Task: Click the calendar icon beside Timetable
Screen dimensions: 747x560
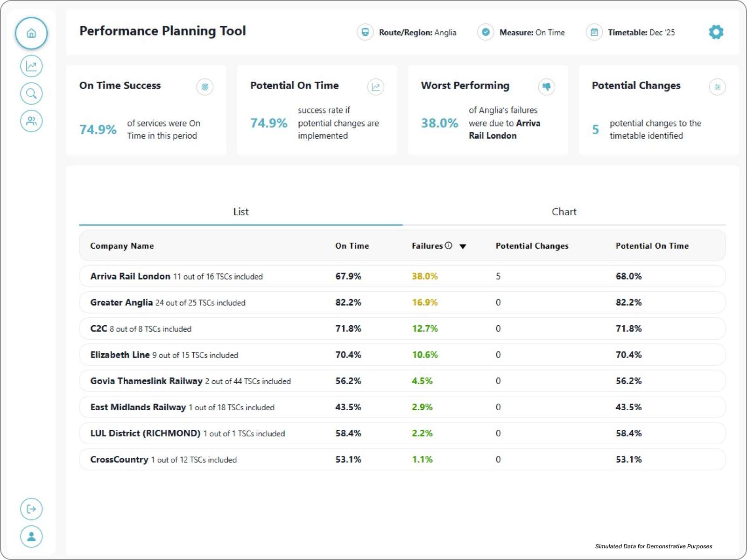Action: 594,32
